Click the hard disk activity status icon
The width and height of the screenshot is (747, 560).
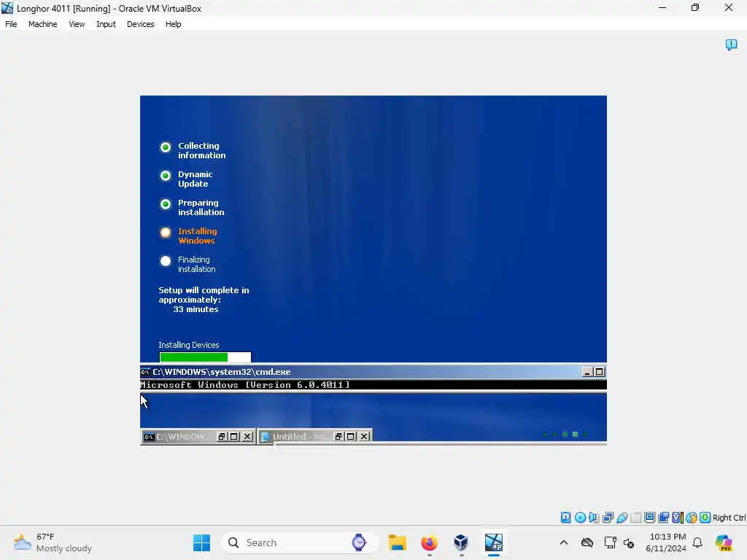pyautogui.click(x=565, y=518)
